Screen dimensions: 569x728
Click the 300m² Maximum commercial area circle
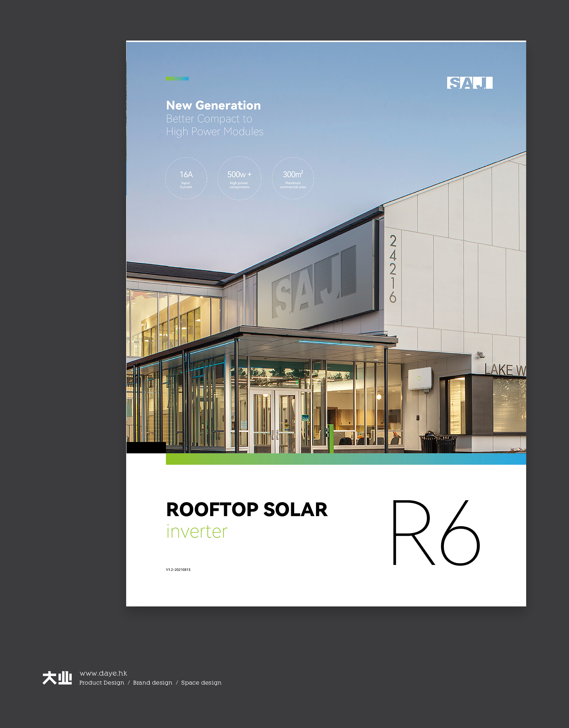pos(293,178)
